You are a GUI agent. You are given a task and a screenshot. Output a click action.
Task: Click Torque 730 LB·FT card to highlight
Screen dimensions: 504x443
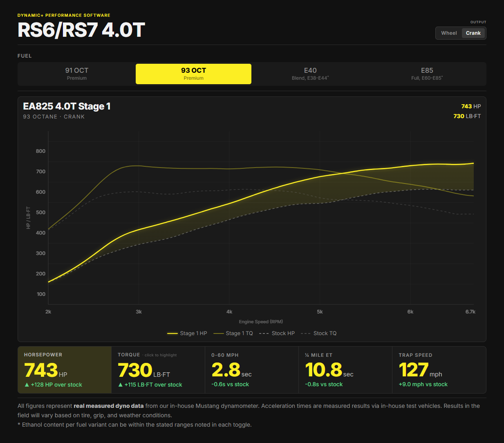point(158,370)
